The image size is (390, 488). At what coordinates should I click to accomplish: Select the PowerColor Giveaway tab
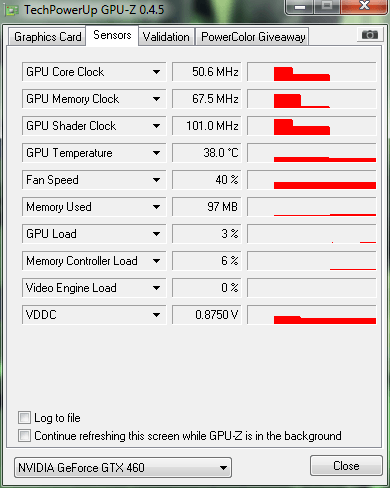[x=253, y=37]
